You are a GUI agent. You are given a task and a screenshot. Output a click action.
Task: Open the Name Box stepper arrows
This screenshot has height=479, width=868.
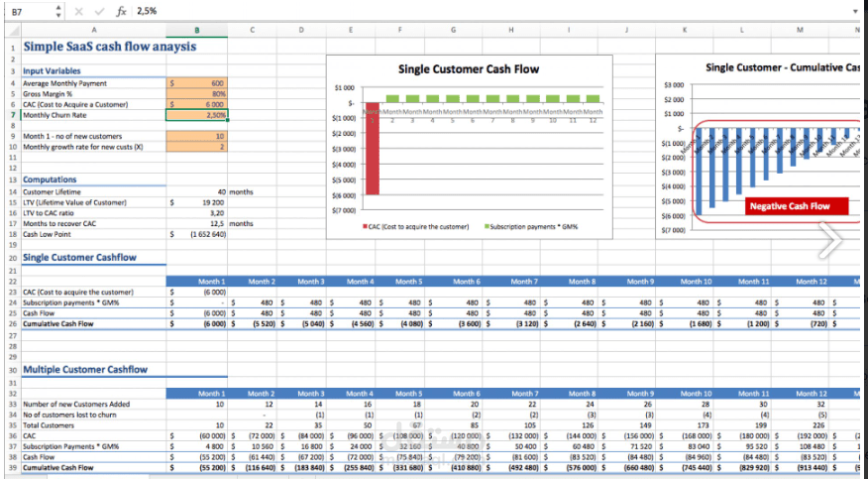pos(58,11)
